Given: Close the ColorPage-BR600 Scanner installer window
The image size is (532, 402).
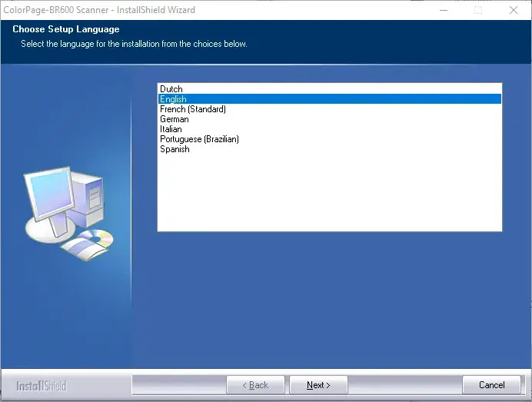Looking at the screenshot, I should click(514, 10).
